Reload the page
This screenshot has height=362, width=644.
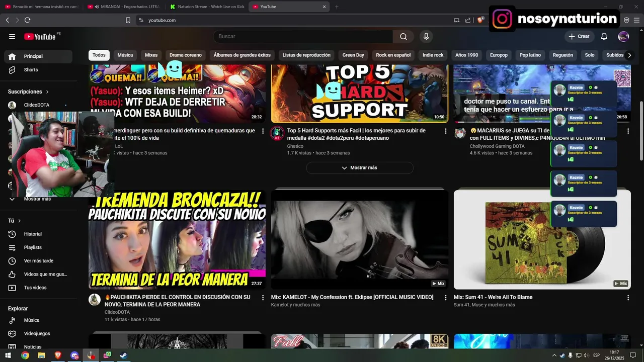coord(27,20)
